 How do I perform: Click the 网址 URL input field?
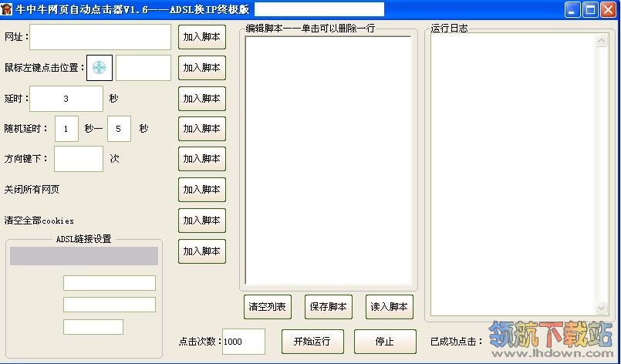(x=100, y=37)
